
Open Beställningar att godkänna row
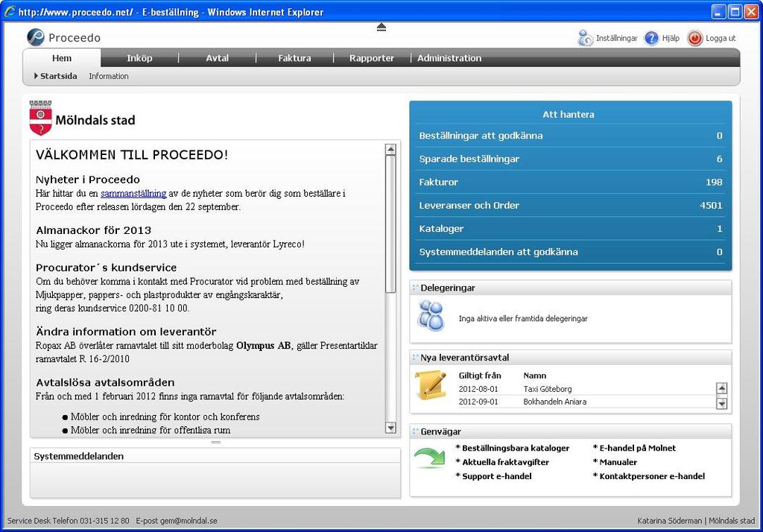(571, 136)
